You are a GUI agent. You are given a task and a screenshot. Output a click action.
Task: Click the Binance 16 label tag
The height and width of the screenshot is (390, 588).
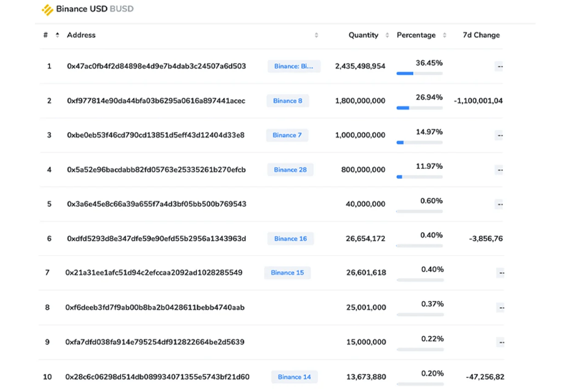(290, 239)
